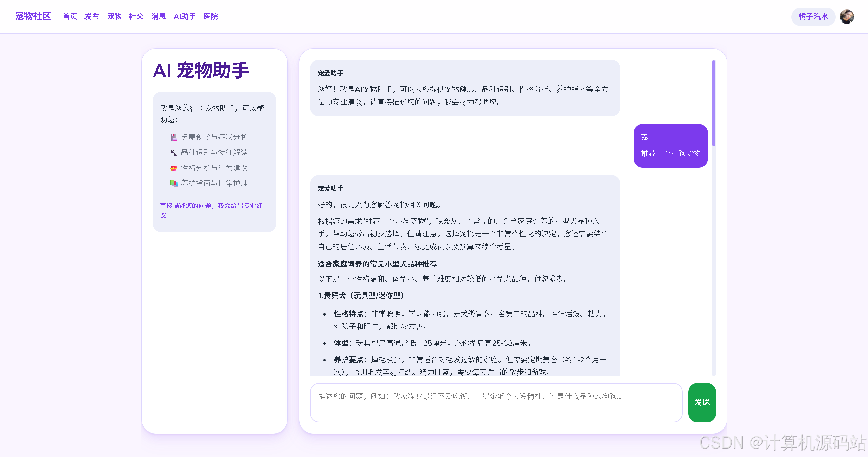Screen dimensions: 868x457
Task: Select the 性格分析与行为建议 text
Action: click(214, 168)
